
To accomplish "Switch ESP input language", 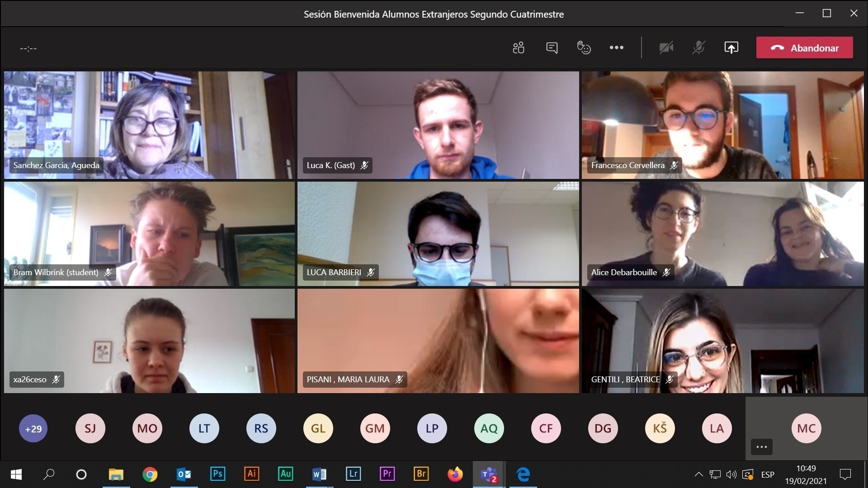I will (x=767, y=474).
